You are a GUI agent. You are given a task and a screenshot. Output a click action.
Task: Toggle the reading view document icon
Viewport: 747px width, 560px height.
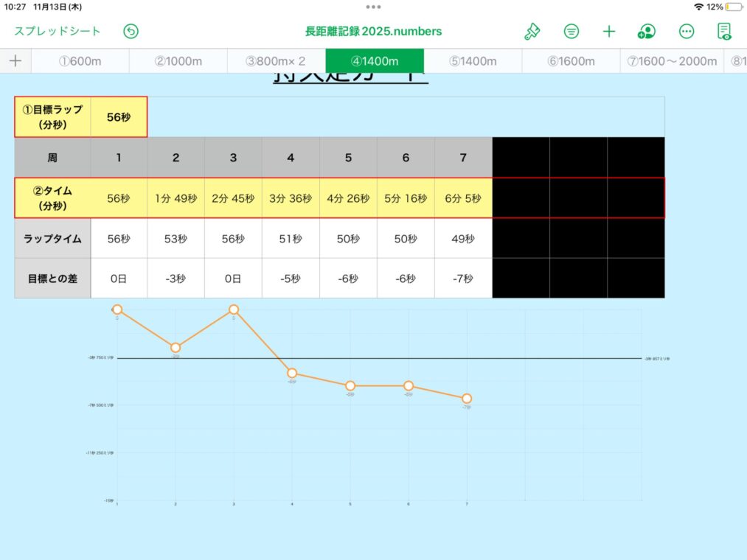pyautogui.click(x=725, y=32)
